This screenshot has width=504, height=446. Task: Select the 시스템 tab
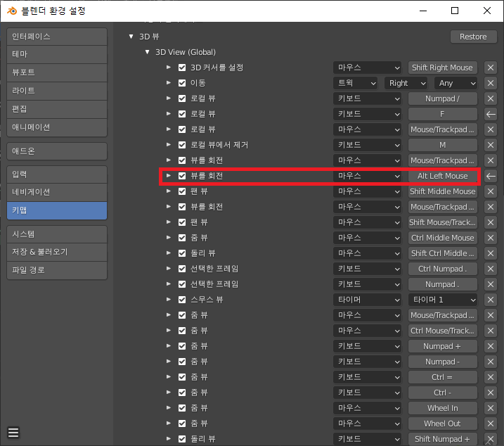(x=57, y=234)
